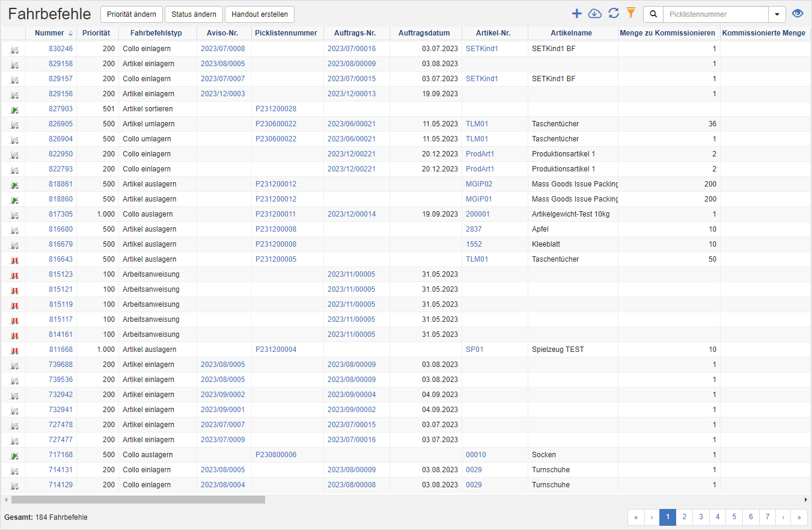The image size is (812, 530).
Task: Jump to the last page
Action: click(799, 517)
